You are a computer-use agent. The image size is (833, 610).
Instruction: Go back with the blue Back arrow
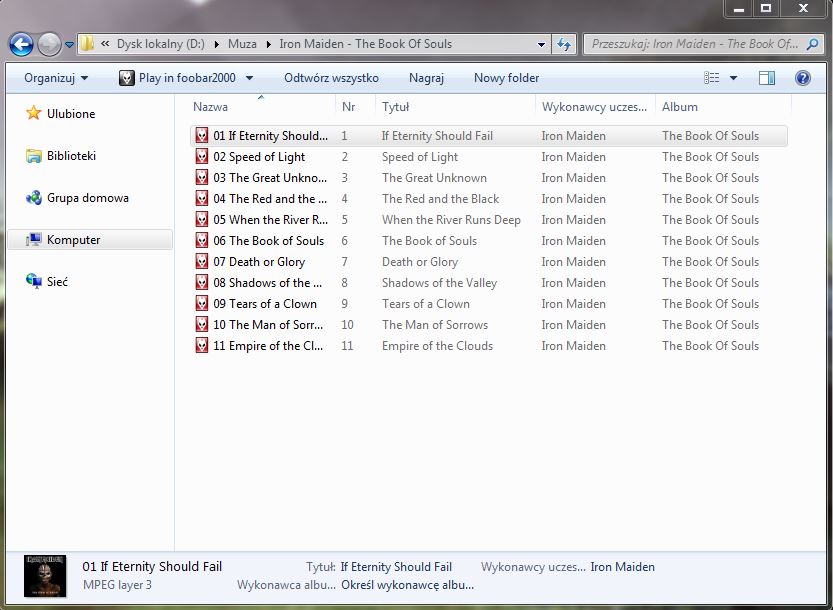pos(21,45)
